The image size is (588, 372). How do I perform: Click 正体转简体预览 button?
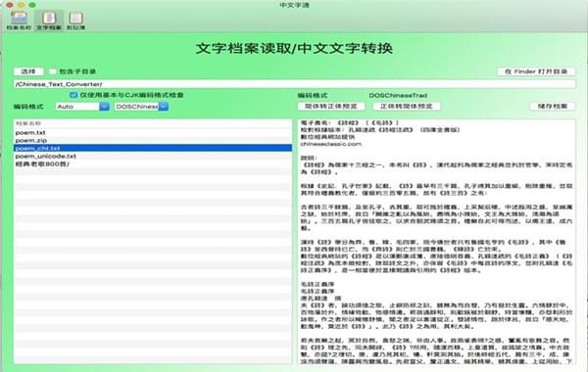[x=407, y=107]
